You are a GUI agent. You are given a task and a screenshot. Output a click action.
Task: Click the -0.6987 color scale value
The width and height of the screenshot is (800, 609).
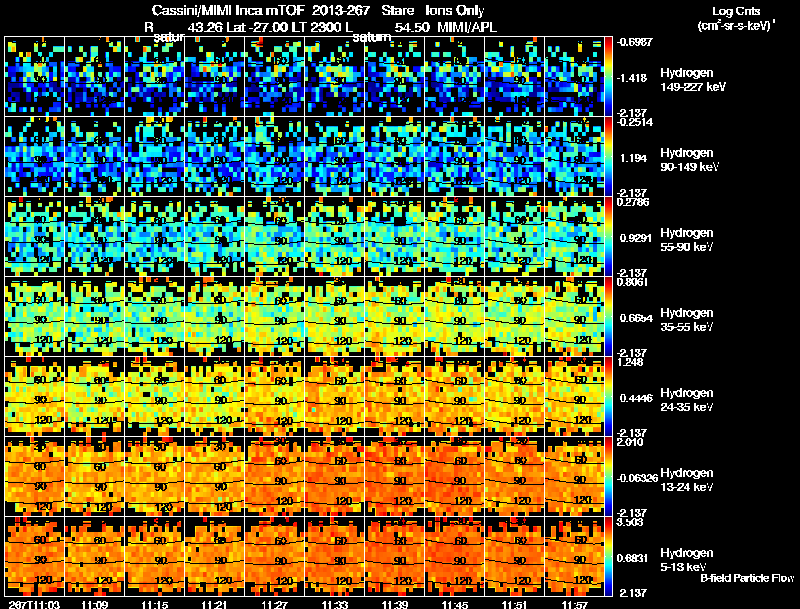[634, 42]
